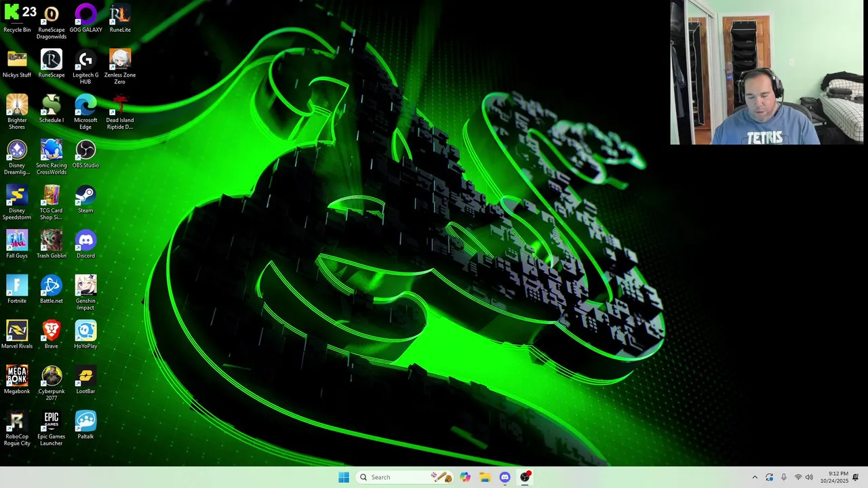Open the clock and date flyout

834,477
